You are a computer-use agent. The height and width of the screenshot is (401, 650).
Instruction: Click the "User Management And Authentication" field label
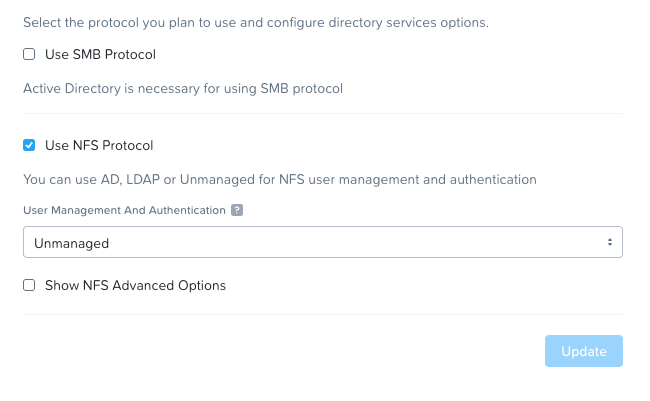point(124,210)
